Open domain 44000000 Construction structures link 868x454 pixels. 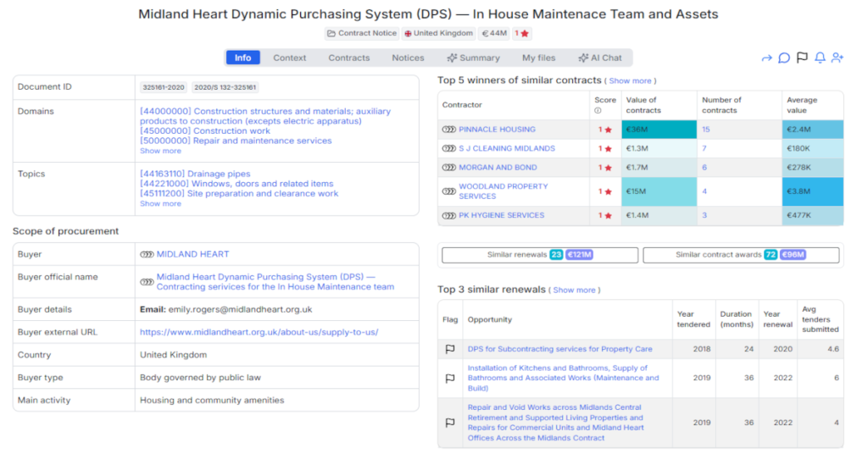tap(265, 116)
